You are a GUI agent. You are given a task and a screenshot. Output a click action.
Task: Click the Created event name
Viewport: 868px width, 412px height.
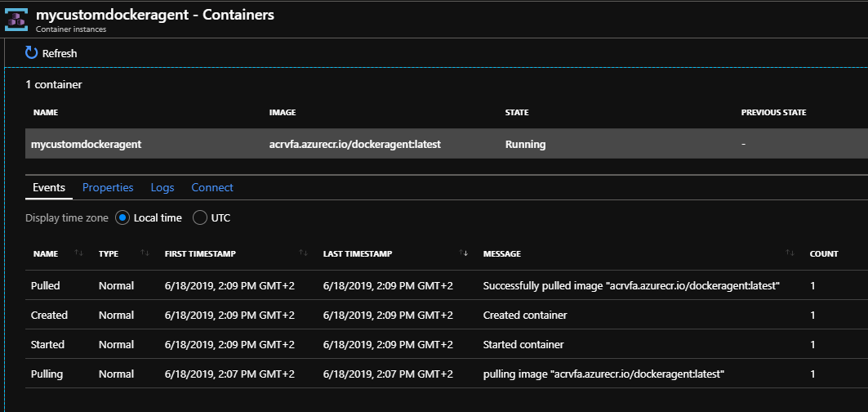49,315
